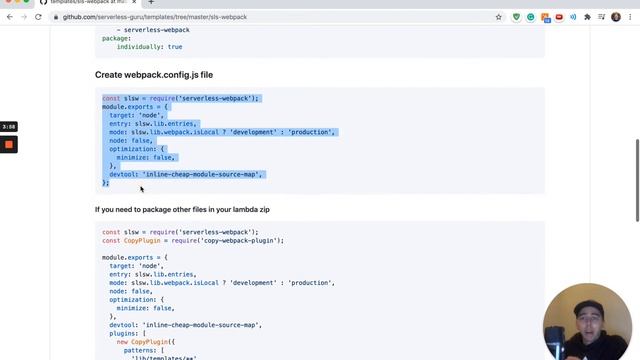Open the orange extension with badge
This screenshot has height=360, width=640.
click(545, 18)
